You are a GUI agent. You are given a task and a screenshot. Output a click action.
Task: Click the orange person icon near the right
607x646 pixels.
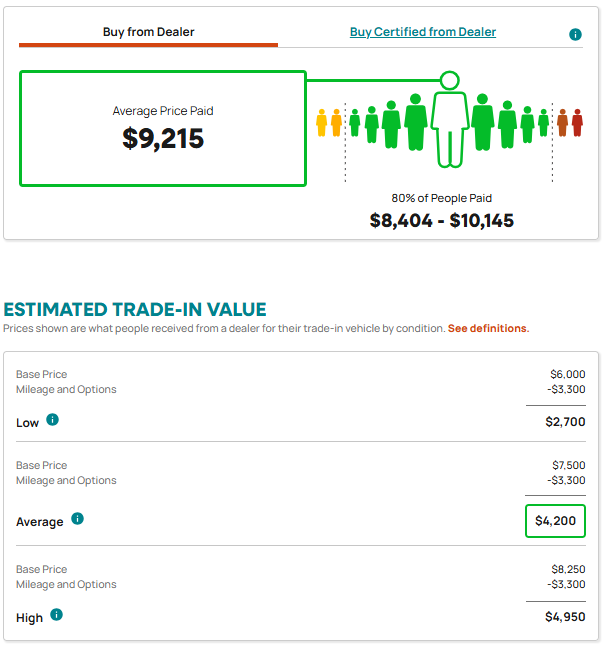[562, 122]
